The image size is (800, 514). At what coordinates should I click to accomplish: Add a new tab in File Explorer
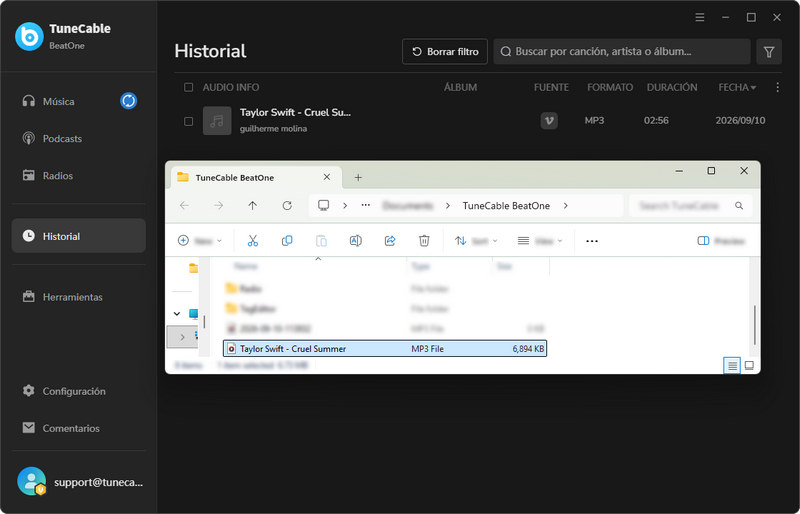point(358,178)
